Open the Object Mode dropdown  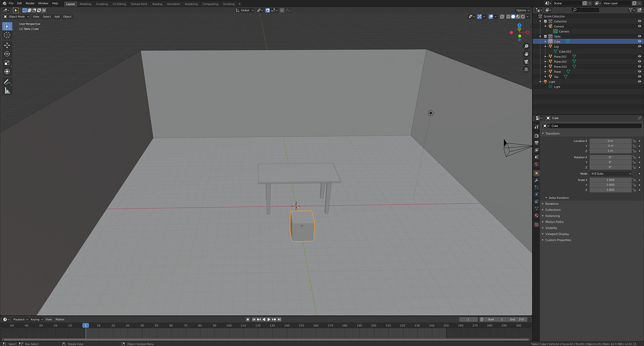tap(16, 16)
